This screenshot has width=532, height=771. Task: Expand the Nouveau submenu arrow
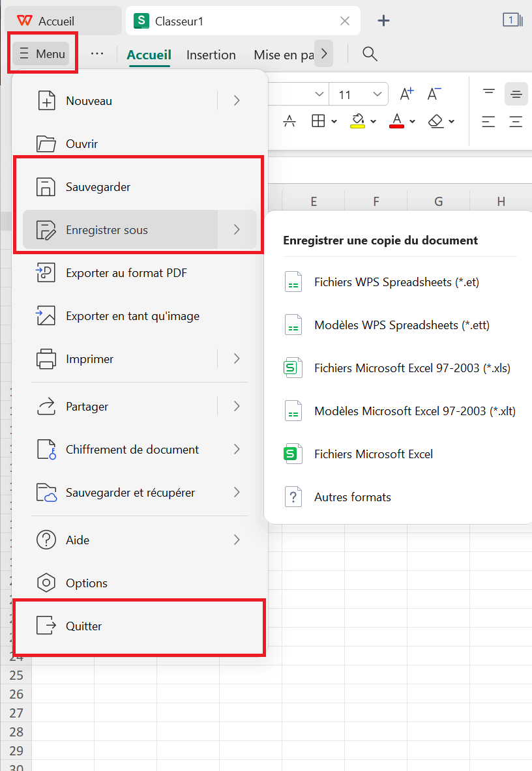click(237, 101)
